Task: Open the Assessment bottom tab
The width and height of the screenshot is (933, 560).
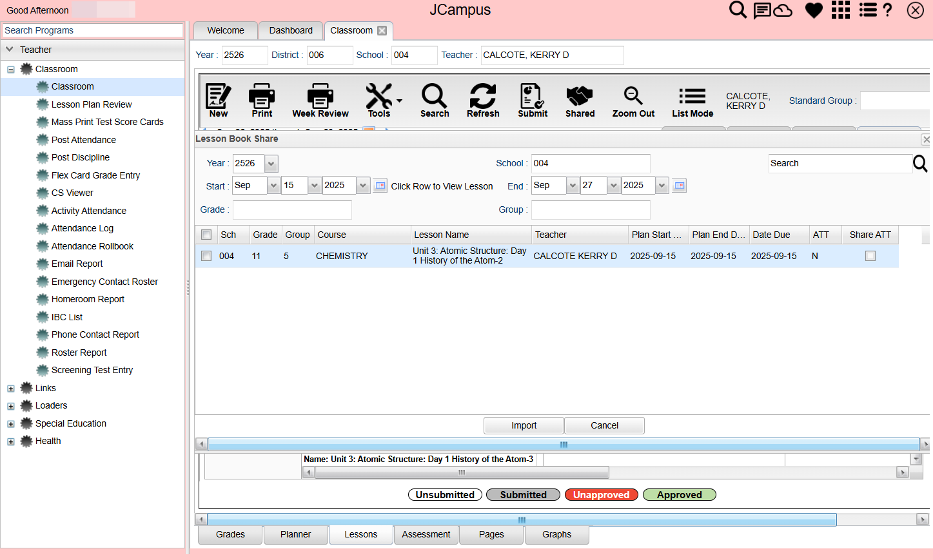Action: pos(426,535)
